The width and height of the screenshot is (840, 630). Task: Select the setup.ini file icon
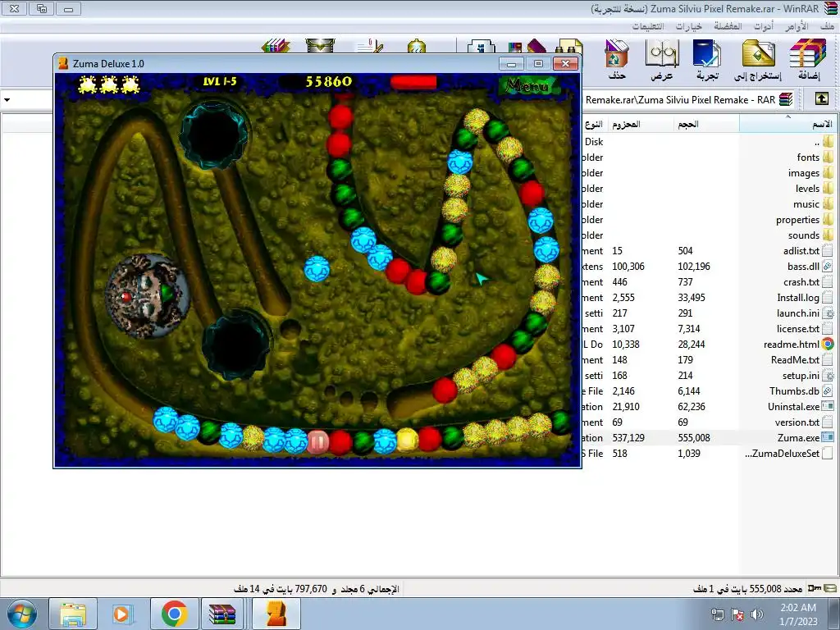pos(829,375)
